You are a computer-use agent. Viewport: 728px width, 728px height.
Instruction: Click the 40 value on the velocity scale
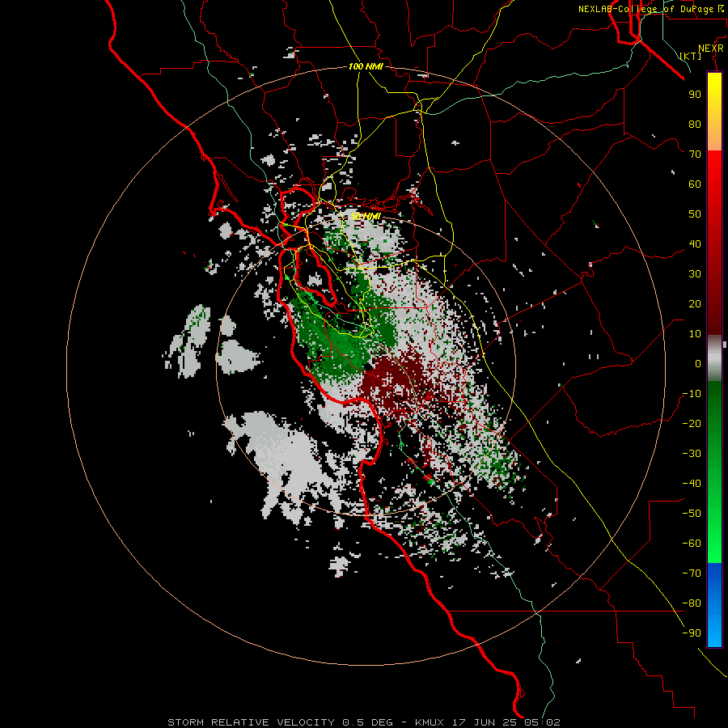coord(695,244)
